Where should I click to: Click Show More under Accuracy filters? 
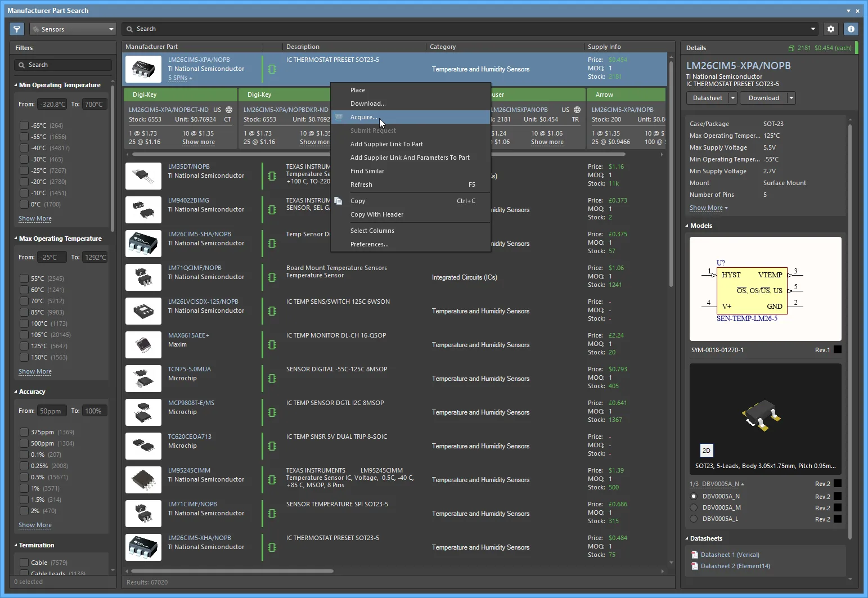coord(35,525)
